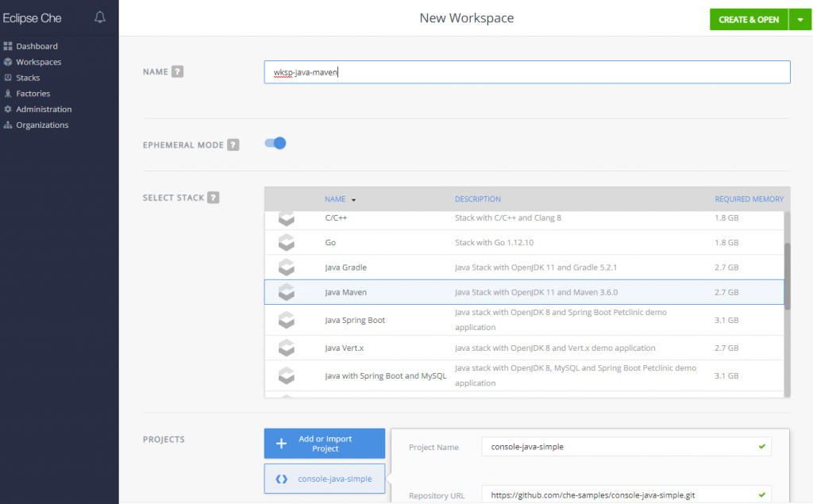Click the Create & Open button
Viewport: 813px width, 504px height.
748,20
